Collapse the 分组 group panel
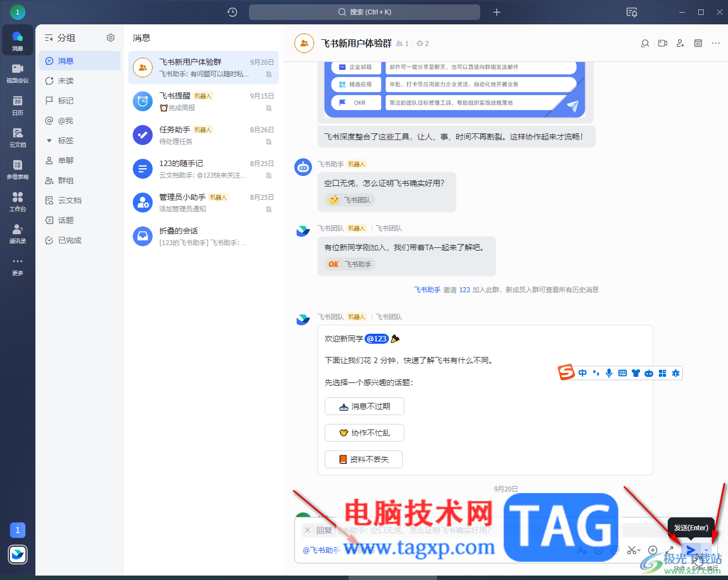The height and width of the screenshot is (580, 728). tap(49, 38)
